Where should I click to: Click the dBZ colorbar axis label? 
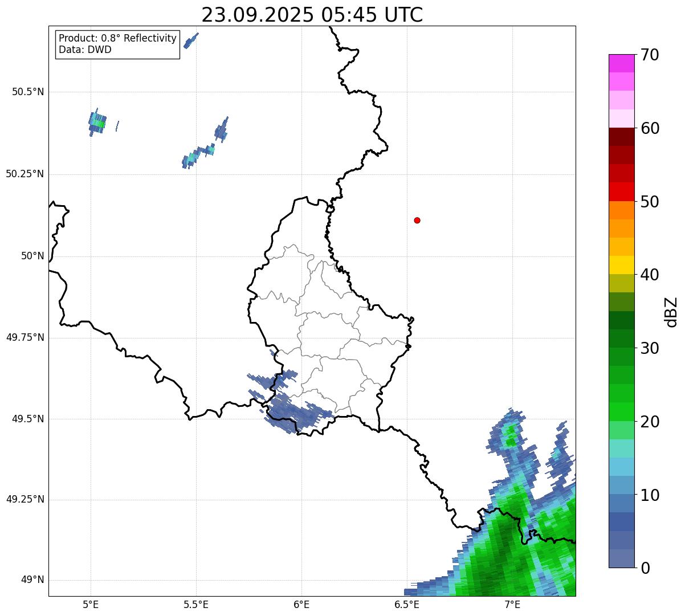pyautogui.click(x=672, y=312)
